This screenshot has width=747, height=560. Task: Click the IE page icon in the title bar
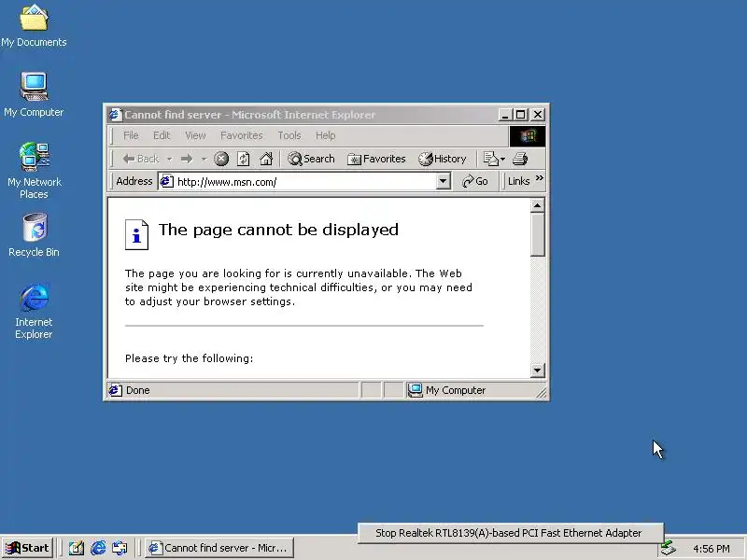[115, 115]
